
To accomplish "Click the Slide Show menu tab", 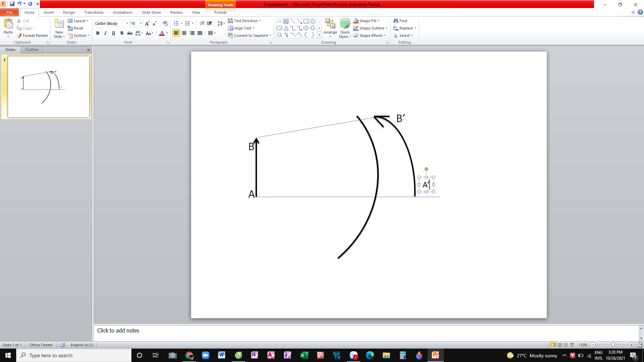I will (x=151, y=12).
